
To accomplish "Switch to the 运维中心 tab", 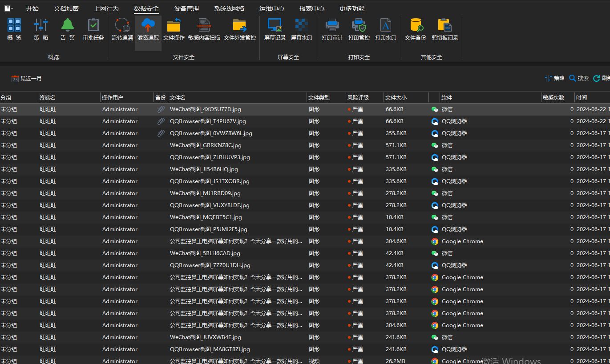I will point(272,8).
